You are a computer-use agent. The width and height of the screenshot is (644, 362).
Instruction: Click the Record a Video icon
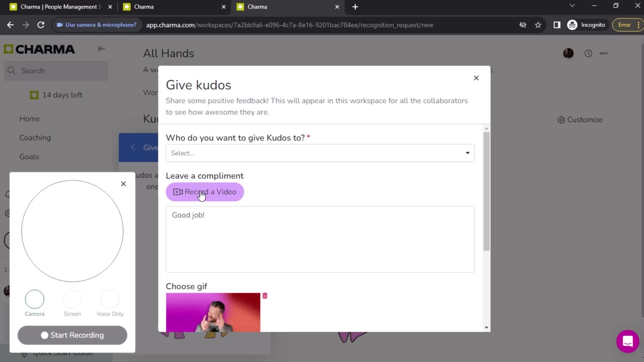tap(177, 191)
